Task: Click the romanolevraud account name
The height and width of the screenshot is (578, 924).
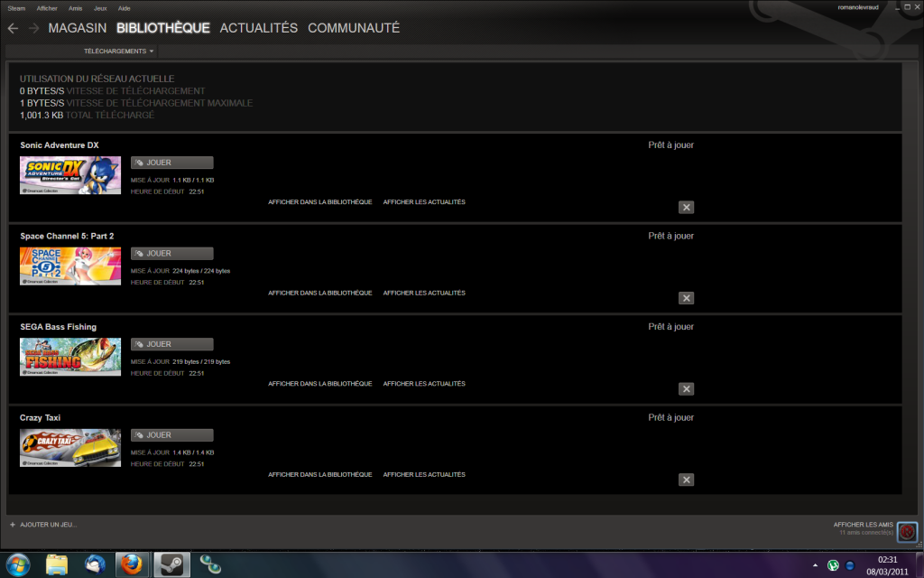Action: pyautogui.click(x=858, y=7)
